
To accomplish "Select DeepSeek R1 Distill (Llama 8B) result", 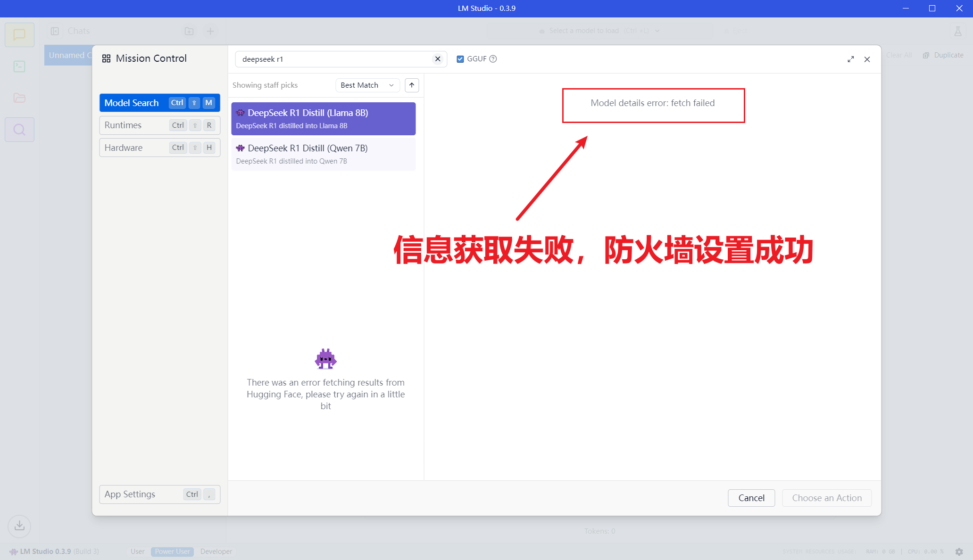I will 323,119.
